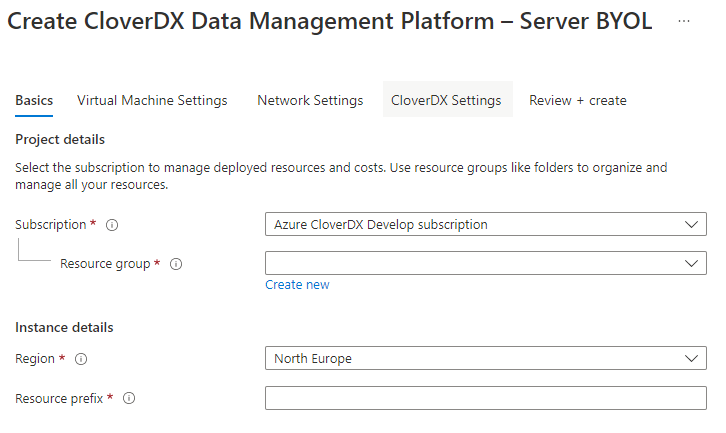Go to the CloverDX Settings tab

coord(446,100)
